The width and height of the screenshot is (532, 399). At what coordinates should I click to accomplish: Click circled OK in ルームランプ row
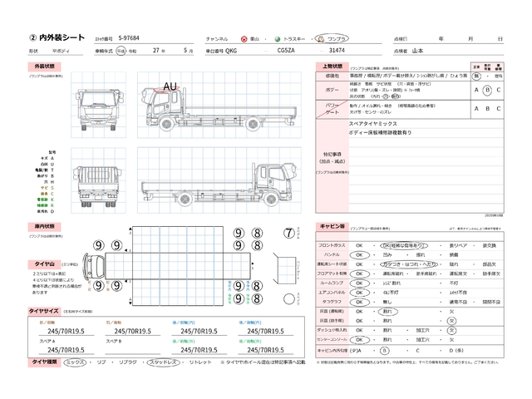360,283
